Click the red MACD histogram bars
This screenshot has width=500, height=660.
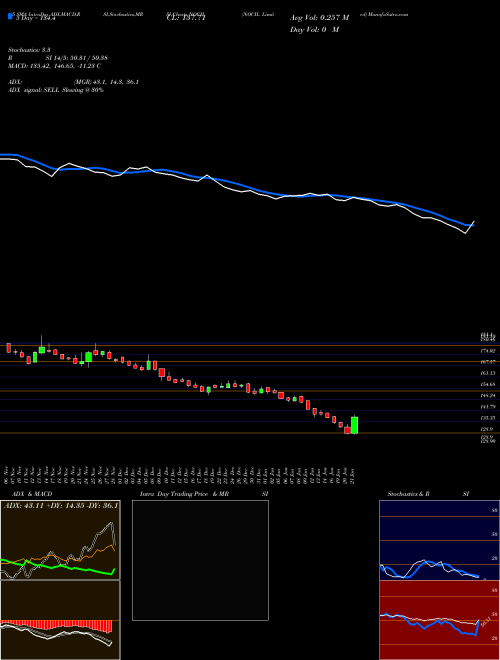point(56,626)
